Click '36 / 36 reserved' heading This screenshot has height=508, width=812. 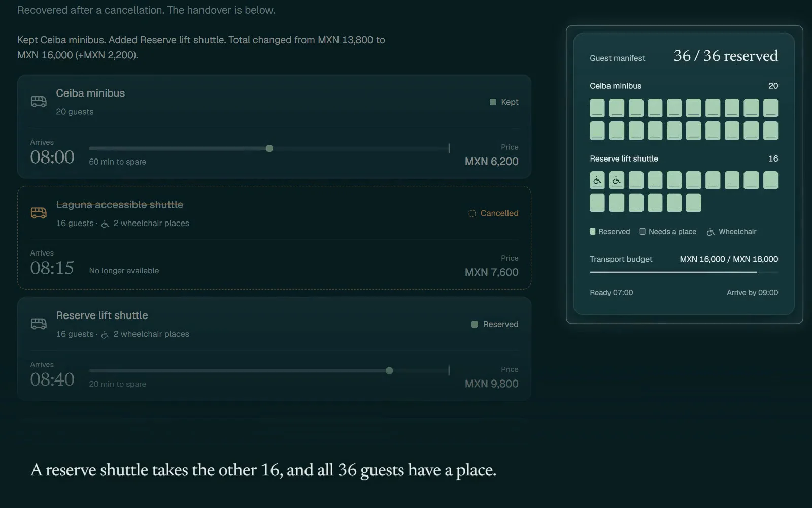(726, 56)
